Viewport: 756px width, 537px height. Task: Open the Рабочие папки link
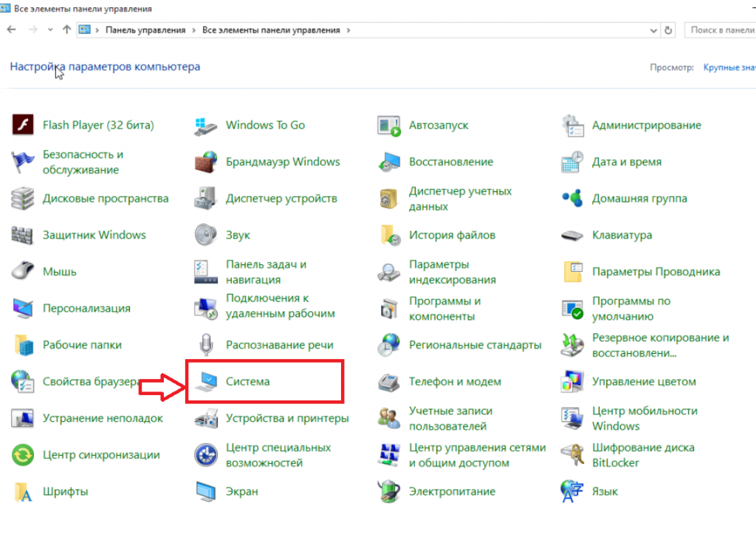pyautogui.click(x=82, y=345)
